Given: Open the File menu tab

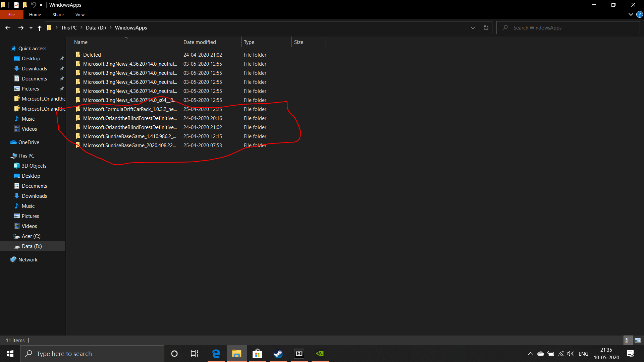Looking at the screenshot, I should (11, 14).
